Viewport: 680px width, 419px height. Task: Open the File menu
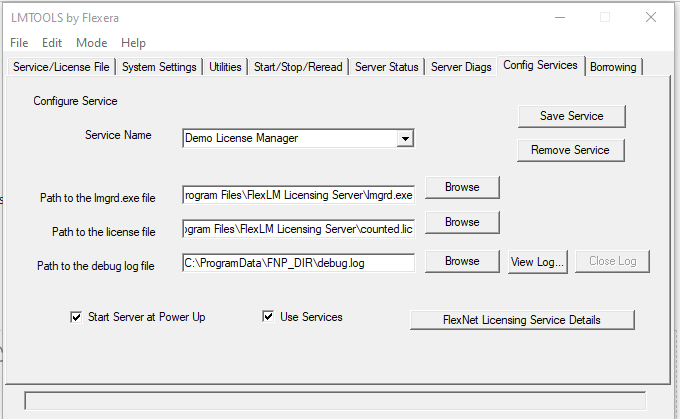(19, 43)
